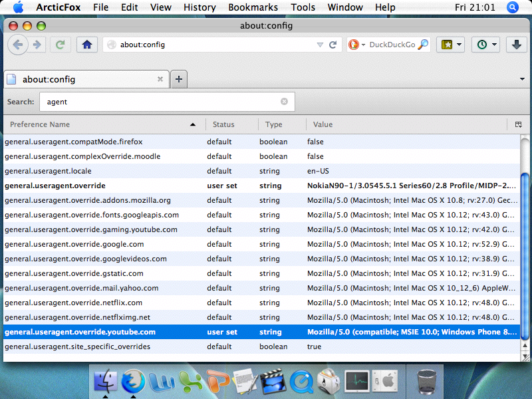Open the column picker icon
The height and width of the screenshot is (399, 532).
click(x=518, y=124)
